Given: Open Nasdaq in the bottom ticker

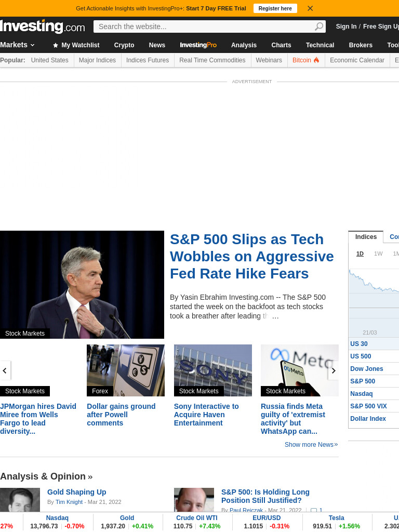Looking at the screenshot, I should 57,518.
